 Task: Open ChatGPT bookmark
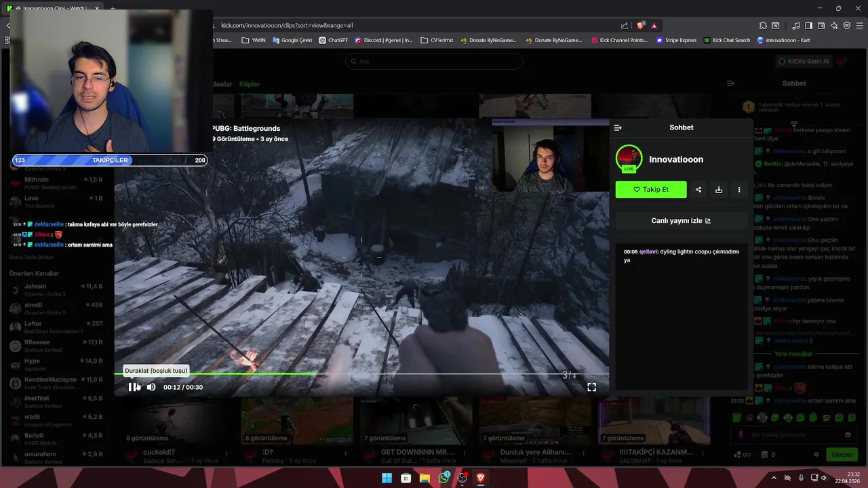[334, 40]
